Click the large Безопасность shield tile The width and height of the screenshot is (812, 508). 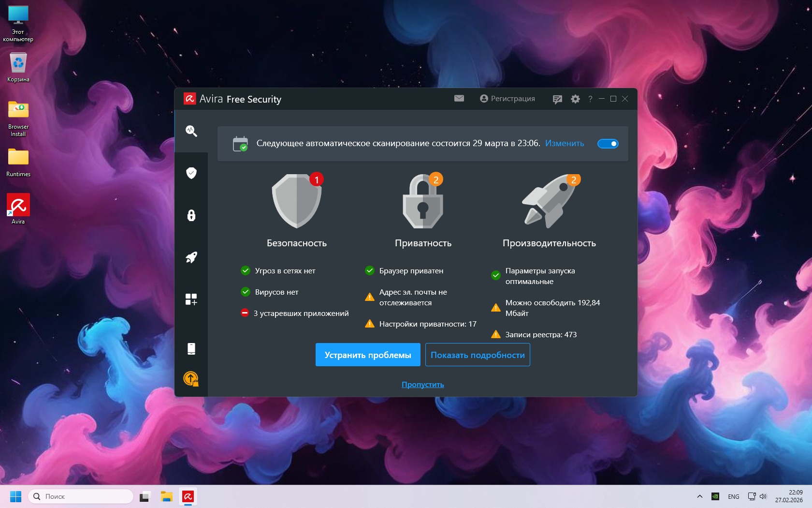[x=297, y=201]
